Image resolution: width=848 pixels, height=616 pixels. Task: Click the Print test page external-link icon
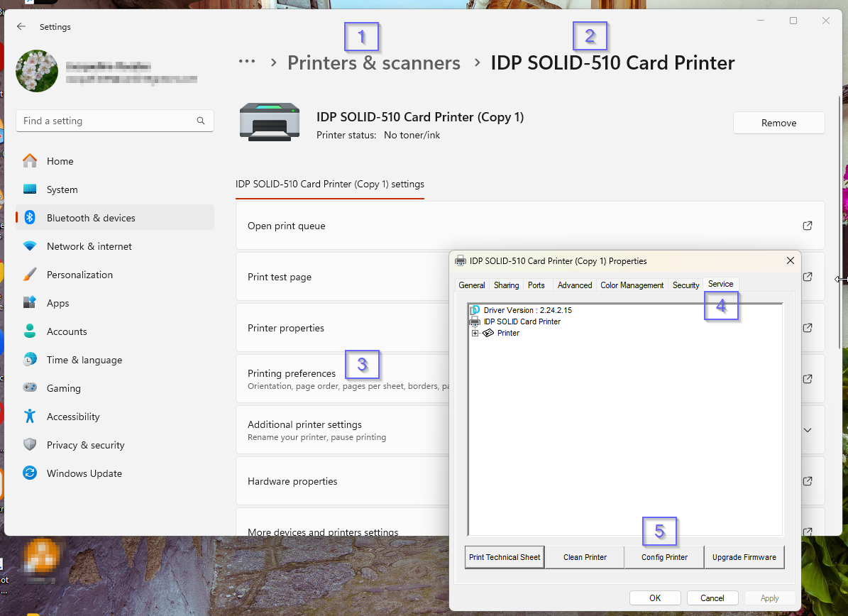click(x=808, y=276)
